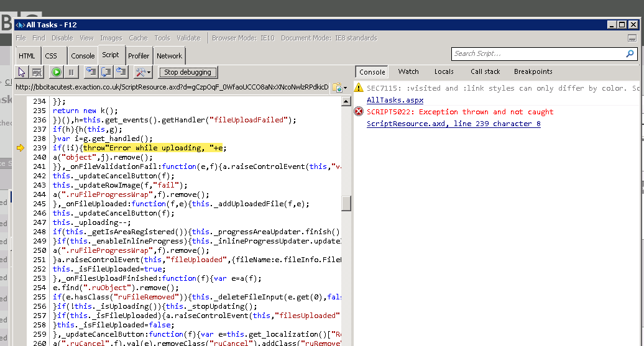Switch to the Network tab

pos(169,56)
